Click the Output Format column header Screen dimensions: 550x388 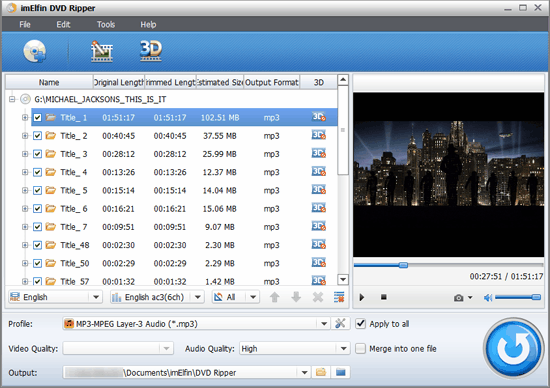click(x=272, y=82)
